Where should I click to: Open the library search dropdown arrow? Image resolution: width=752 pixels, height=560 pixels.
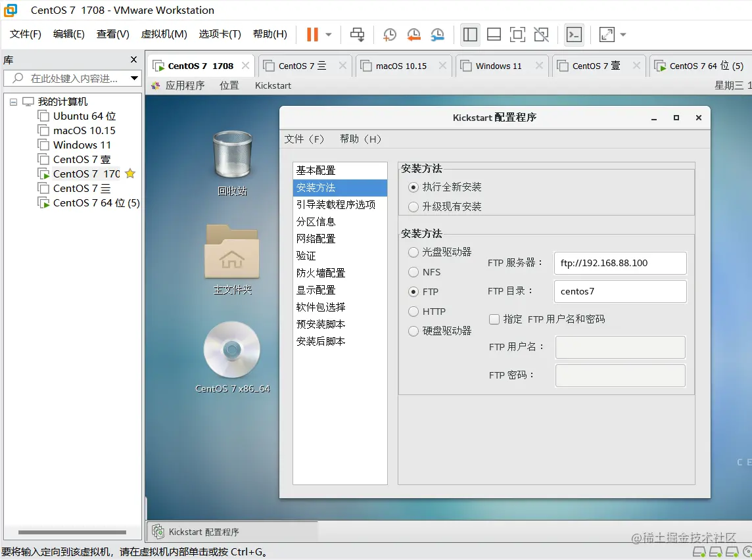(134, 78)
